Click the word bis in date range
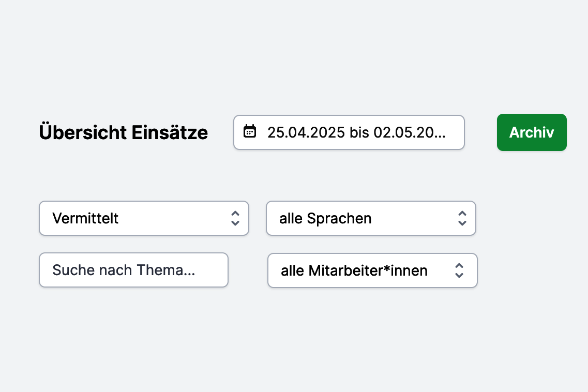The height and width of the screenshot is (392, 588). click(359, 132)
